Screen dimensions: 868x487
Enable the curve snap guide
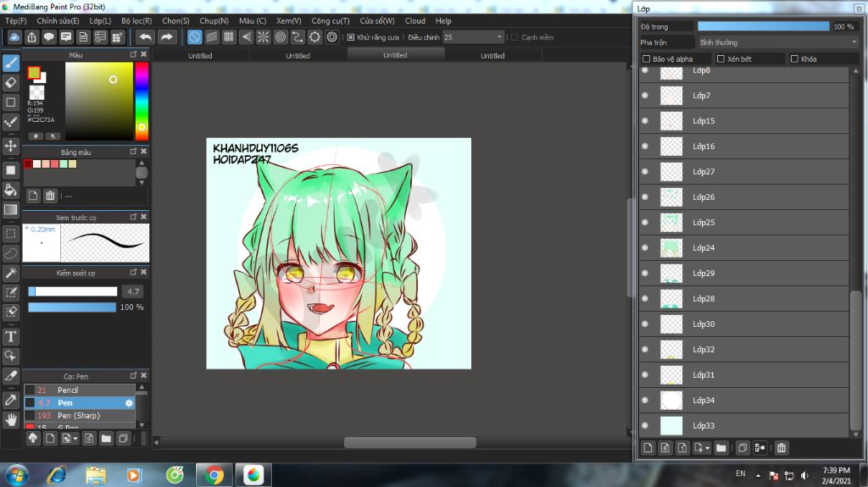coord(298,37)
